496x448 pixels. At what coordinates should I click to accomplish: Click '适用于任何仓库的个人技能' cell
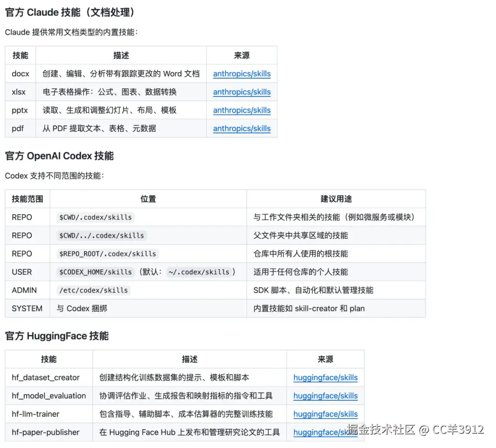pos(336,272)
